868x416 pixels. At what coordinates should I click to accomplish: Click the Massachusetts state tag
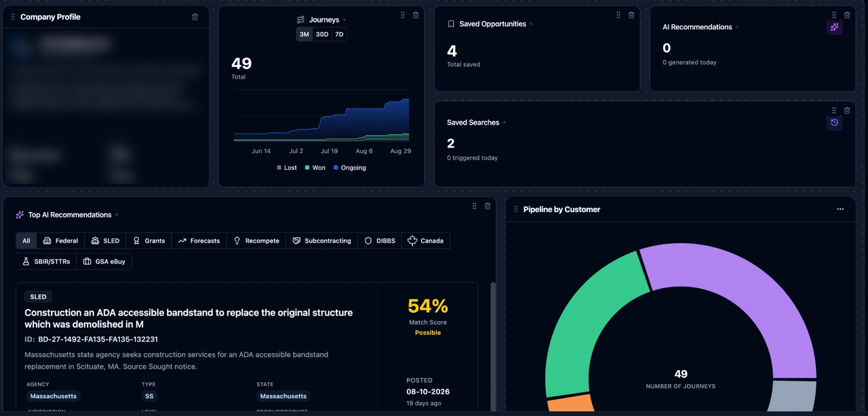pos(283,396)
